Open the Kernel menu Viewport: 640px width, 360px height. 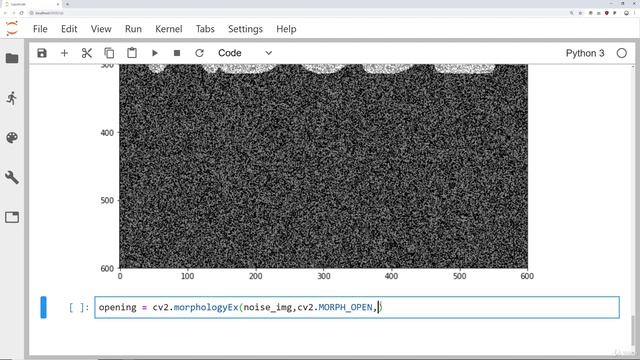point(169,29)
